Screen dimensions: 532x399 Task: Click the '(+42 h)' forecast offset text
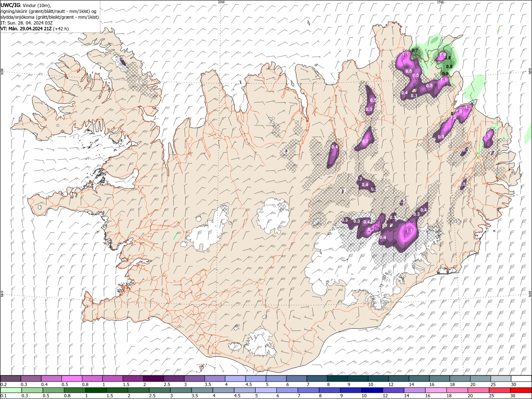[61, 29]
